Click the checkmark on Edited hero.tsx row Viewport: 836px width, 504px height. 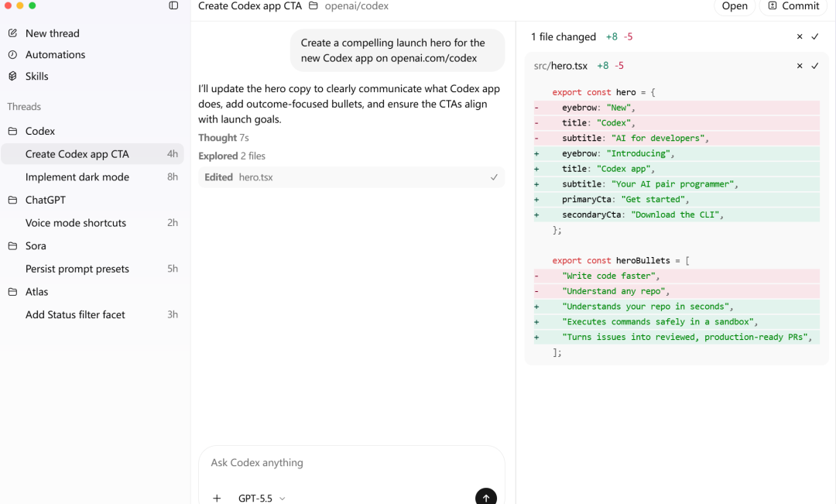tap(494, 177)
